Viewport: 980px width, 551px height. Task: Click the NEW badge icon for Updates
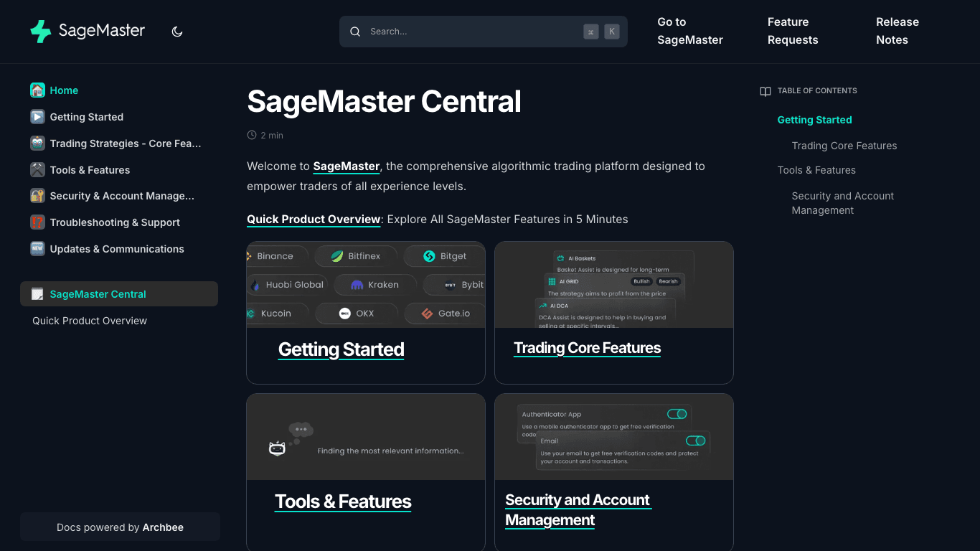click(x=37, y=248)
